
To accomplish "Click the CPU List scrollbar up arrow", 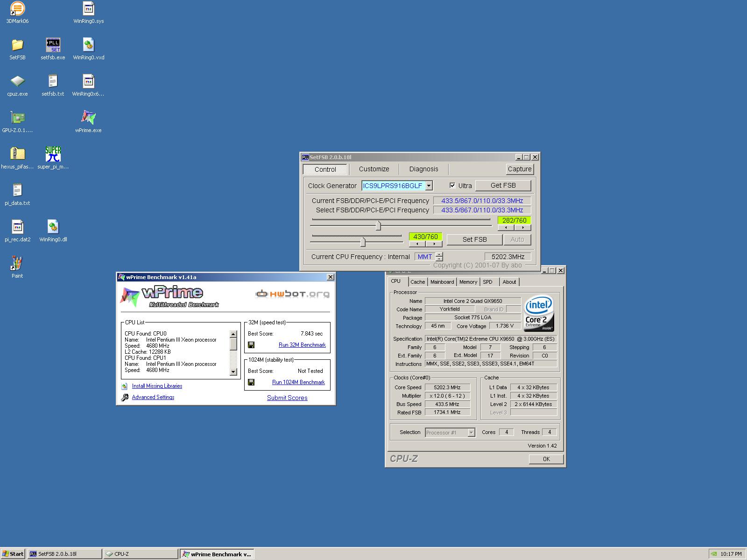I will point(233,334).
